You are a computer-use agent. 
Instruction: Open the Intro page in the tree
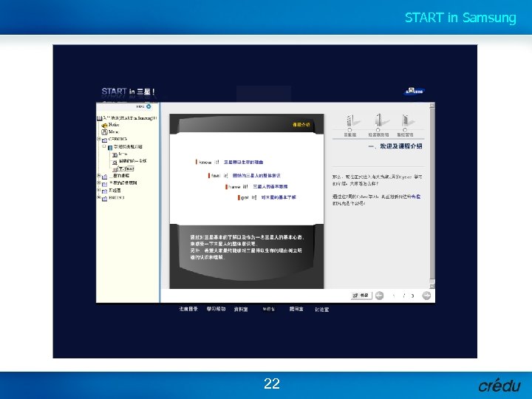coord(120,154)
